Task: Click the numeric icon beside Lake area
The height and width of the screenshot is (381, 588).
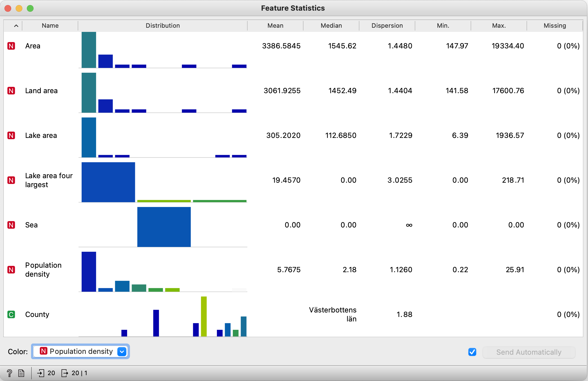Action: coord(11,135)
